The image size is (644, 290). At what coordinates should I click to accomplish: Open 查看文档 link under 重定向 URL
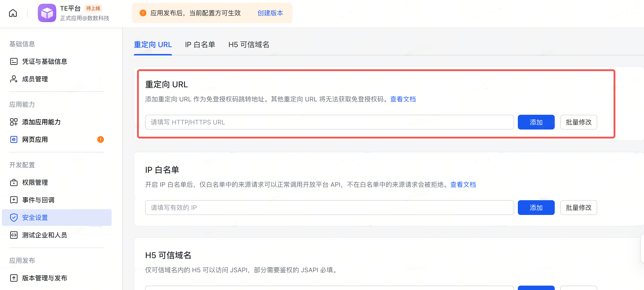coord(403,99)
